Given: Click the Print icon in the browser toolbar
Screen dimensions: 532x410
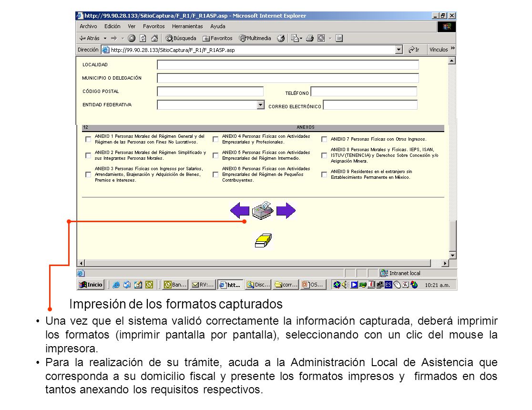Looking at the screenshot, I should (310, 38).
